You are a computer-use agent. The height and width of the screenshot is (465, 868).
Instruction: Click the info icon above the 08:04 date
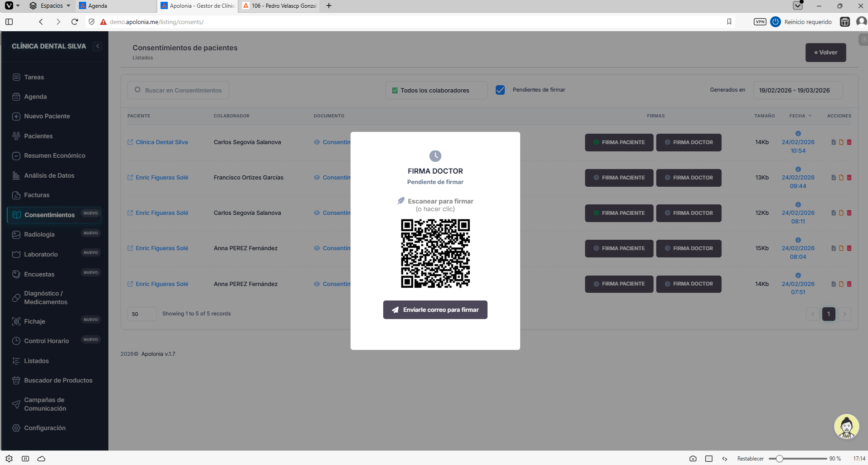(798, 240)
